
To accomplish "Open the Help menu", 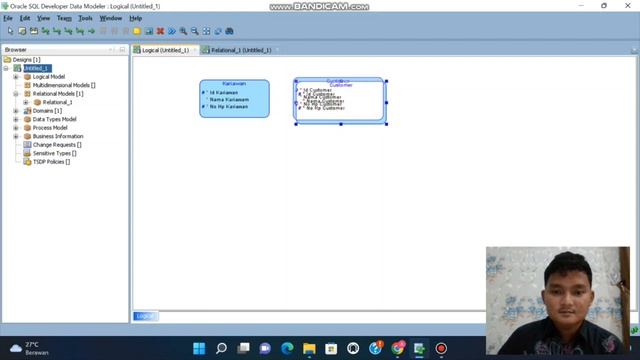I will pyautogui.click(x=136, y=18).
